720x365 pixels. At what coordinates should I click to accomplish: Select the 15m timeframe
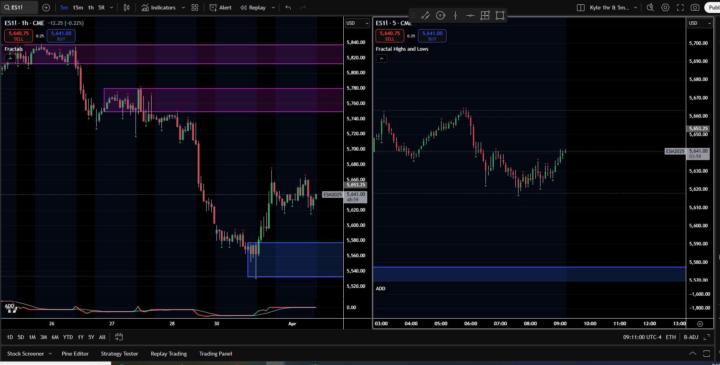pyautogui.click(x=78, y=7)
